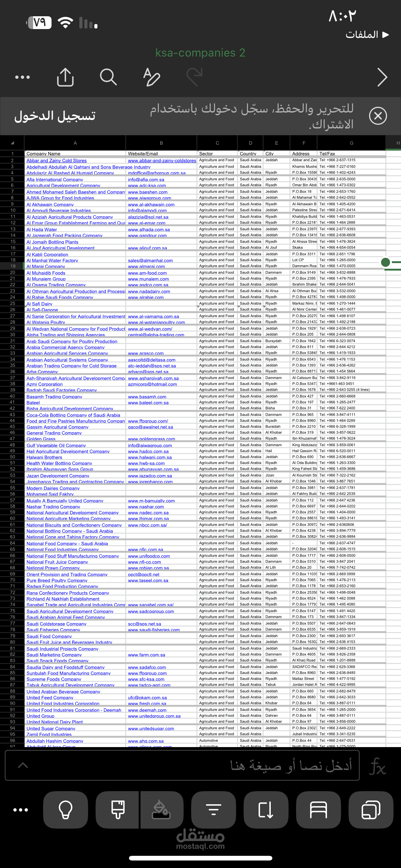Select column F header
The height and width of the screenshot is (868, 401).
(x=304, y=143)
